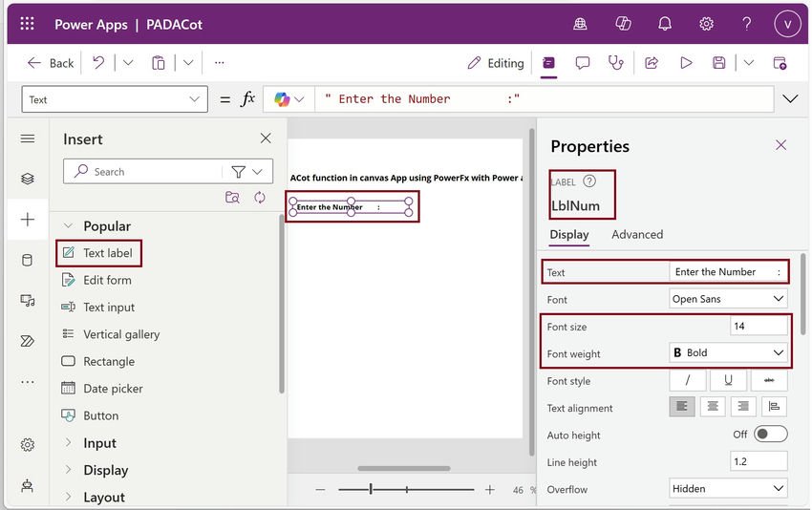Screen dimensions: 812x510
Task: Toggle the italic font style button
Action: coord(688,380)
